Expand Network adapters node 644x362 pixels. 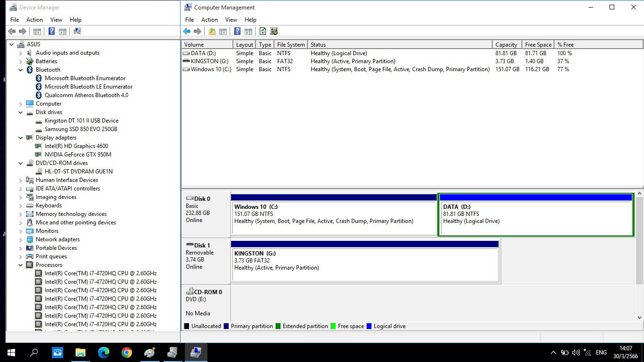pyautogui.click(x=21, y=239)
